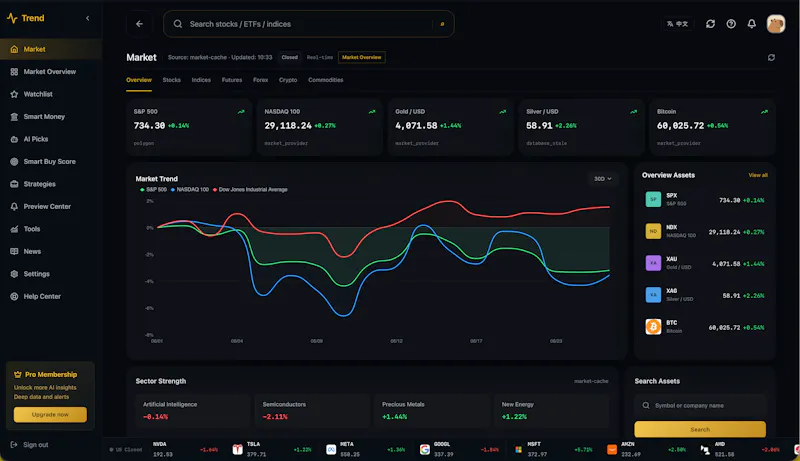This screenshot has height=461, width=800.
Task: Toggle the S&P 500 series in the chart legend
Action: [153, 190]
